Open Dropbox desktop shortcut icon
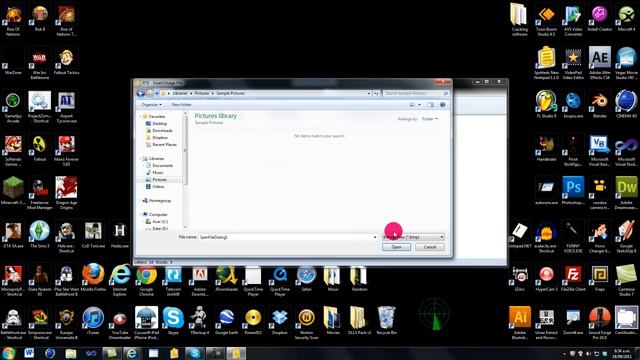 click(x=280, y=321)
